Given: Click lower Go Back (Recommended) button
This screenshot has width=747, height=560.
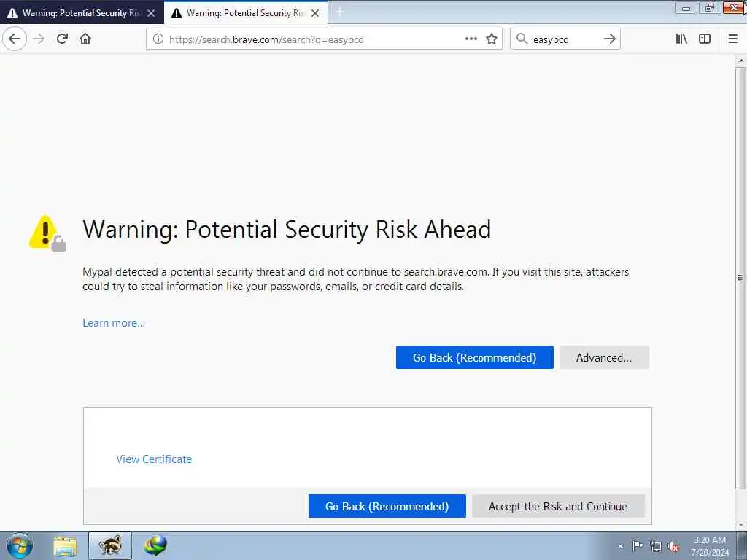Looking at the screenshot, I should click(387, 506).
